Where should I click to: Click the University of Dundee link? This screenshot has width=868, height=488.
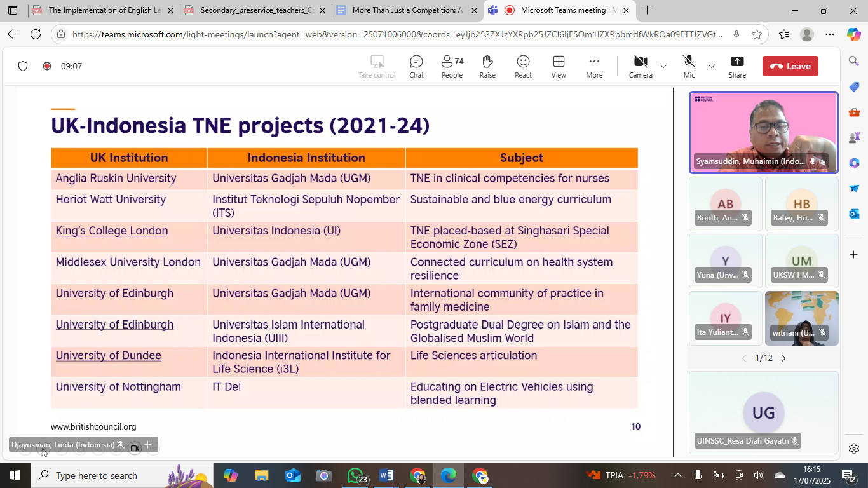pos(109,355)
